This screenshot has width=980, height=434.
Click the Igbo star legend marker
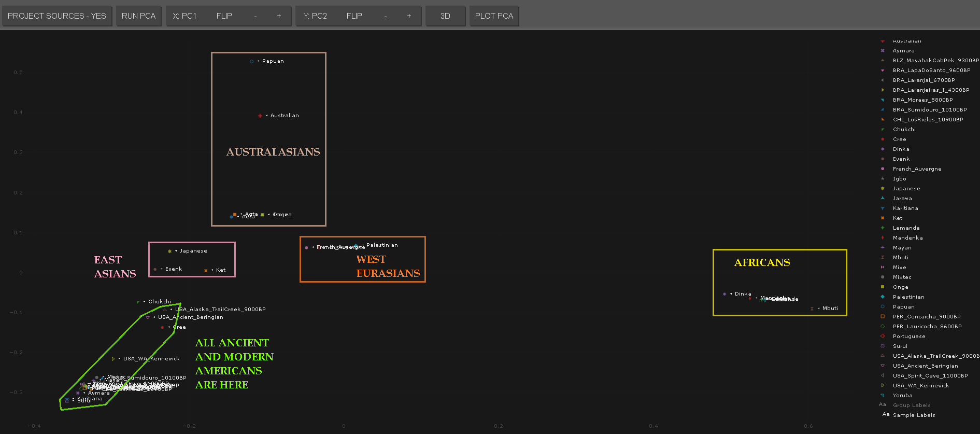point(883,179)
